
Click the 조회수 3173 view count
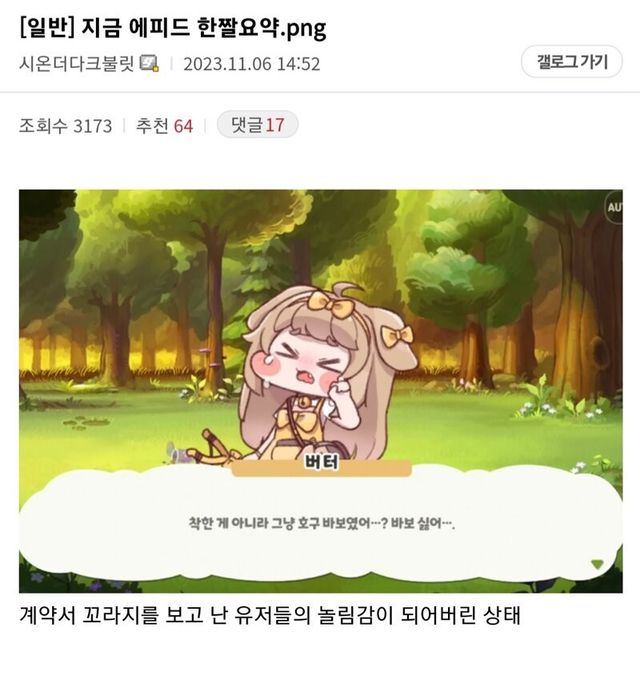(66, 126)
